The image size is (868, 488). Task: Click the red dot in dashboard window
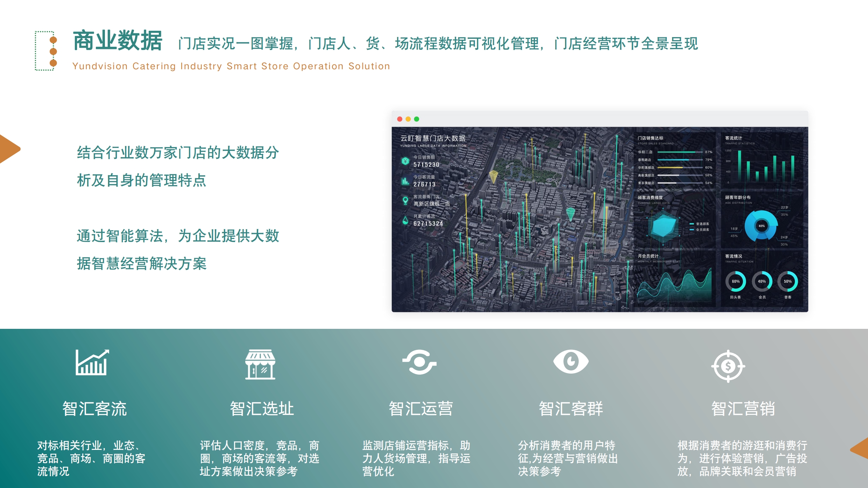tap(400, 119)
